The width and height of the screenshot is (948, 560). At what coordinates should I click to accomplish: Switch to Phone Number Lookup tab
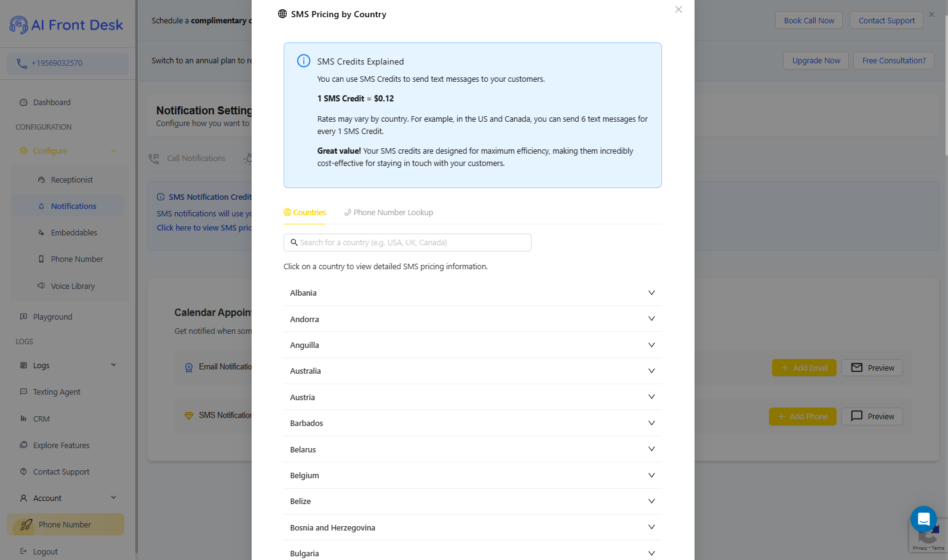[x=388, y=213]
